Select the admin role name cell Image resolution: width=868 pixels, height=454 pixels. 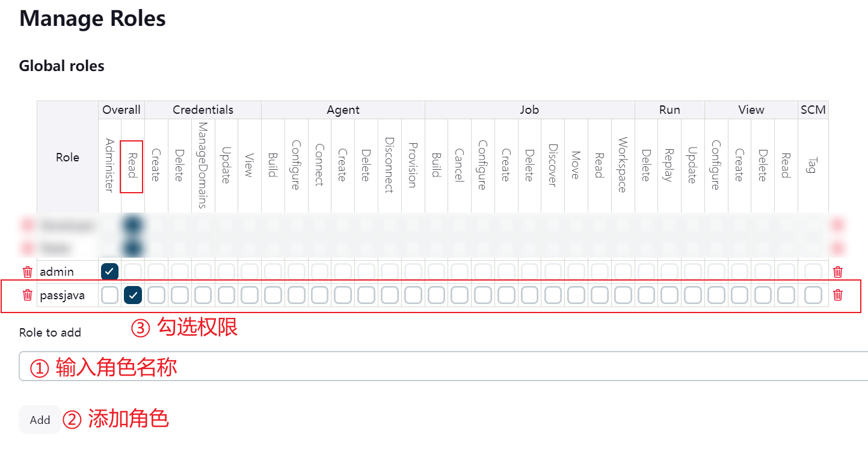click(x=57, y=272)
